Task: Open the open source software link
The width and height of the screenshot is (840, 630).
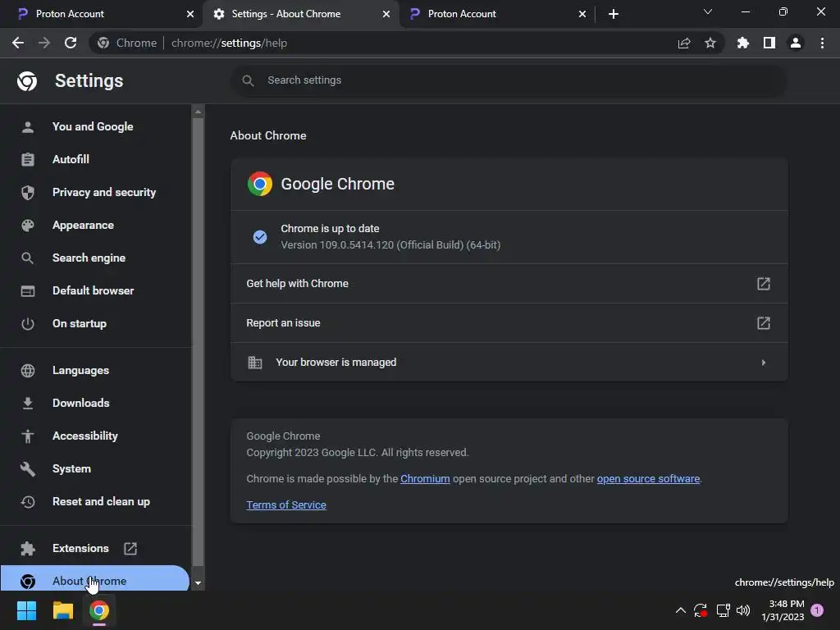Action: tap(648, 479)
